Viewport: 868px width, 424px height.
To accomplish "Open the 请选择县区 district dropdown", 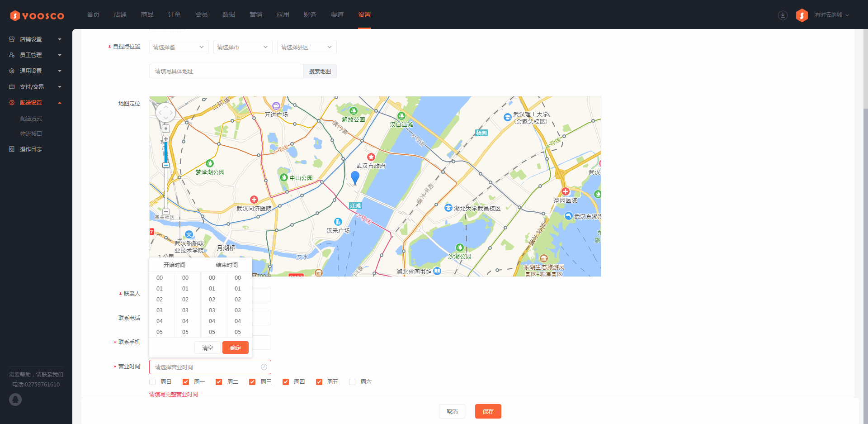I will (x=307, y=47).
